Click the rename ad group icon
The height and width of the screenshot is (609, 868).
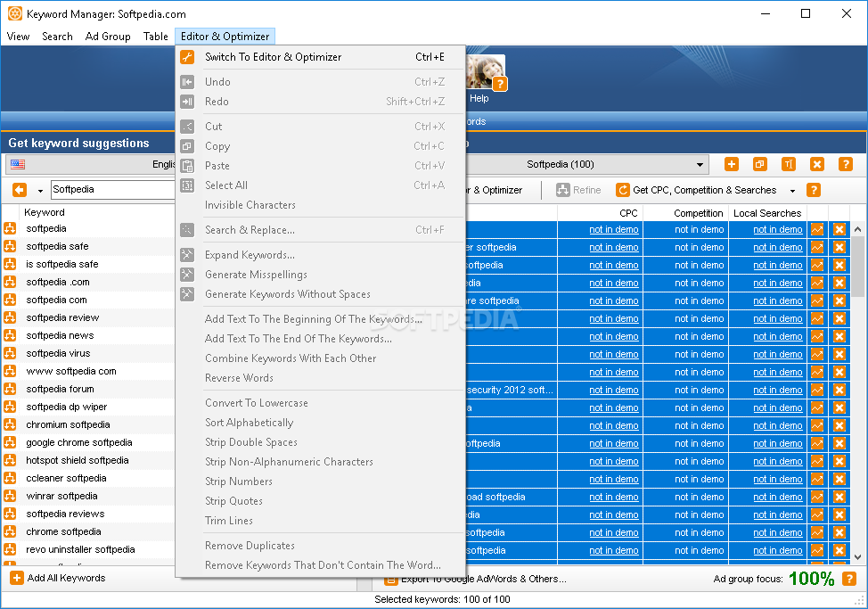pyautogui.click(x=789, y=164)
